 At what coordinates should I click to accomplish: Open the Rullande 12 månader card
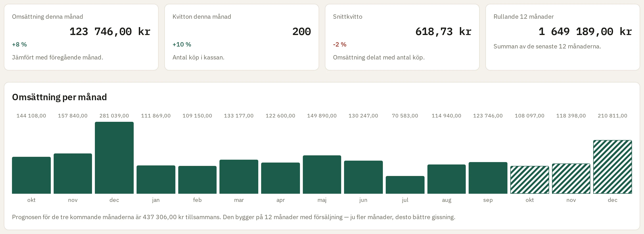[563, 37]
